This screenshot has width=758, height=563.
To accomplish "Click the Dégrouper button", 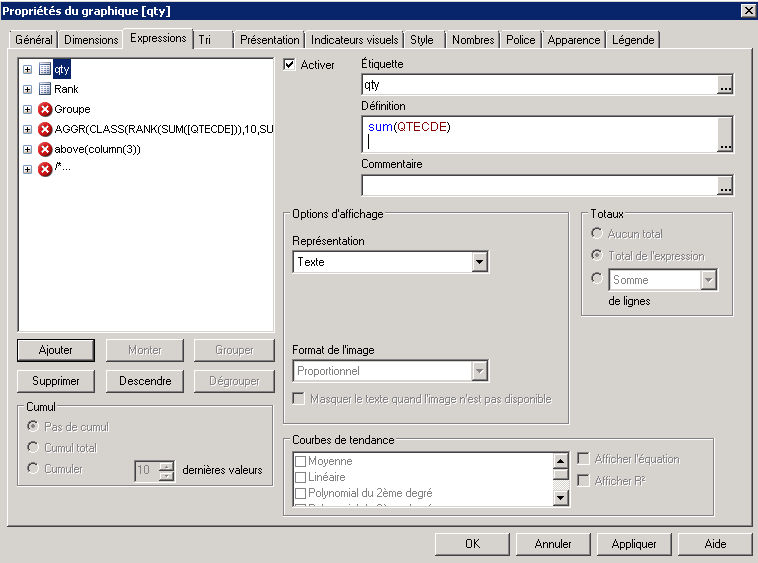I will 234,381.
